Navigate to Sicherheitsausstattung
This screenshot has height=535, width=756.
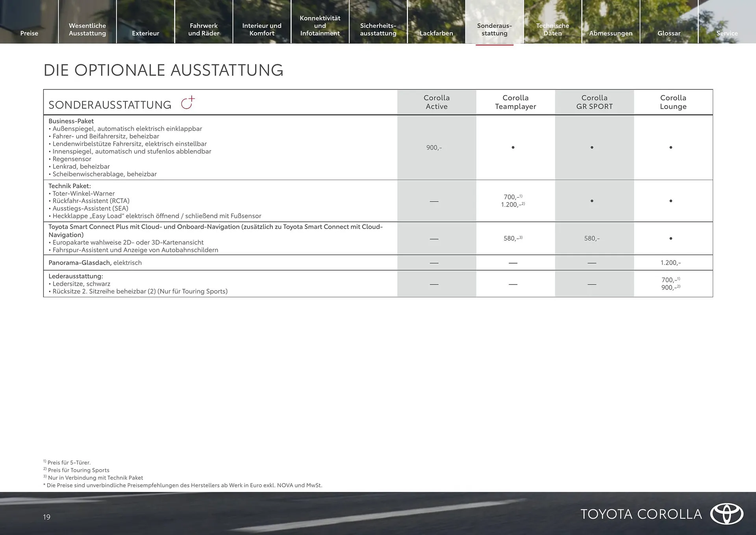coord(378,29)
